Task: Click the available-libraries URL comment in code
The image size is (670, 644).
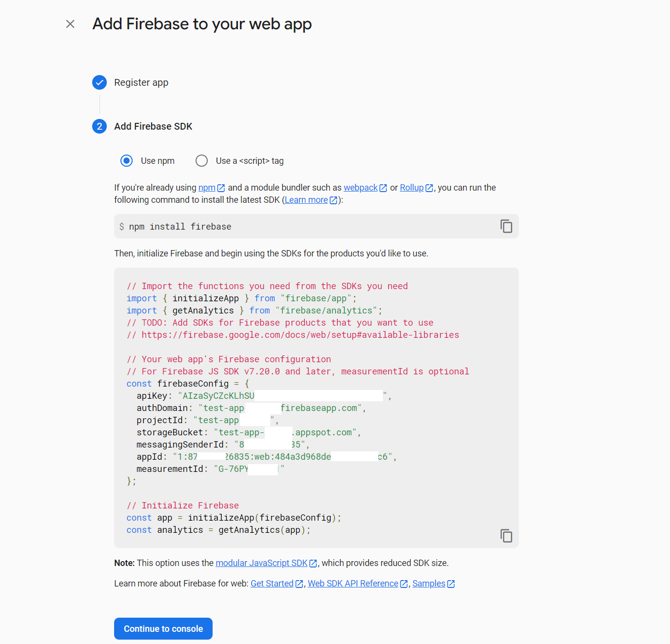Action: pyautogui.click(x=293, y=335)
